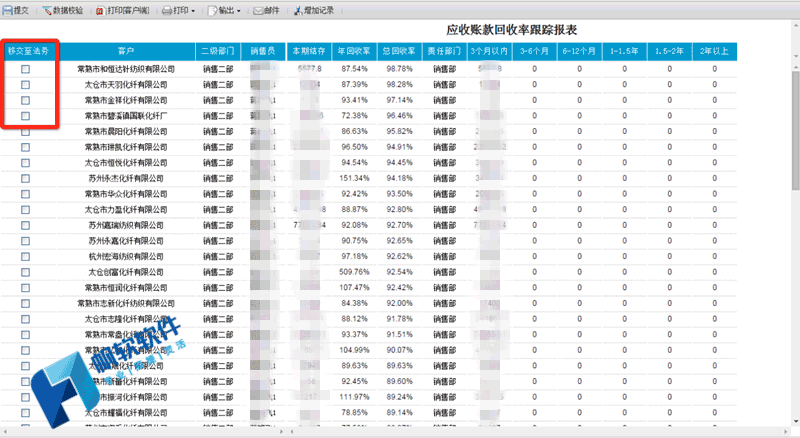Select the 72.38% annual recovery rate cell
800x438 pixels.
tap(354, 116)
